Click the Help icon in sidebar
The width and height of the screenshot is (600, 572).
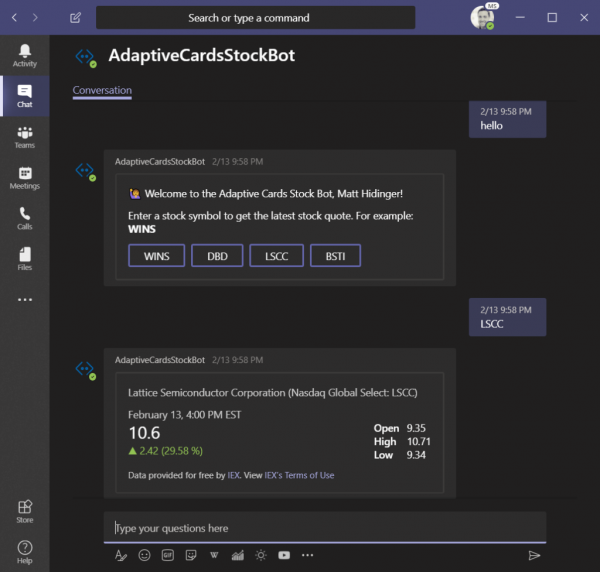coord(25,551)
